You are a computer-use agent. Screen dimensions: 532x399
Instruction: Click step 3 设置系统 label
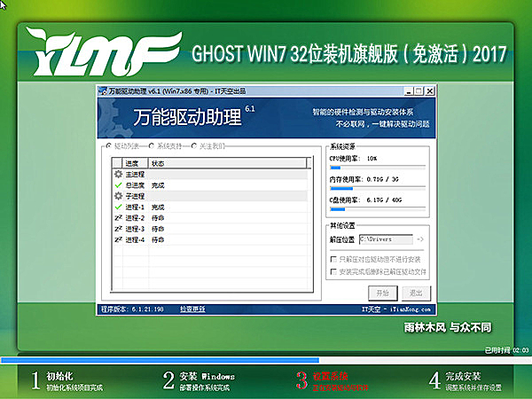click(x=330, y=376)
